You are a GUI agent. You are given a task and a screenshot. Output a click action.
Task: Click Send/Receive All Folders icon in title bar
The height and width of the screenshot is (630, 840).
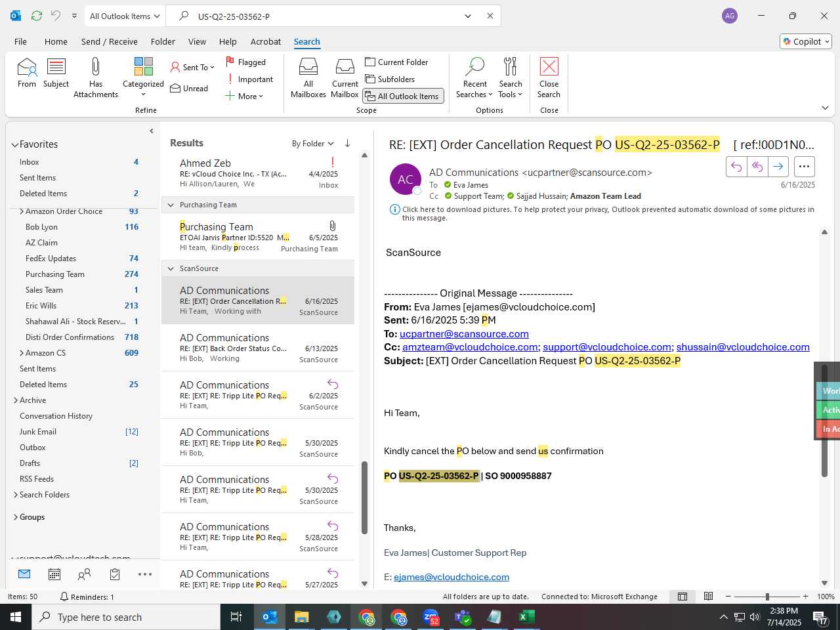pyautogui.click(x=37, y=16)
